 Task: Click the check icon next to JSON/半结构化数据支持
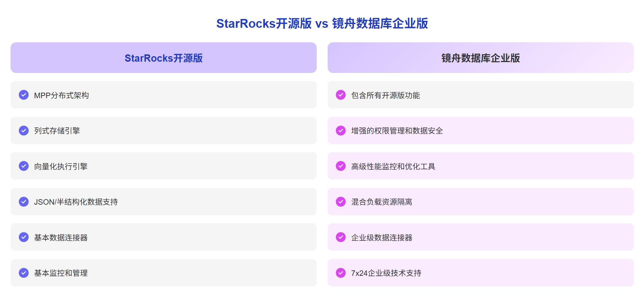(x=24, y=202)
